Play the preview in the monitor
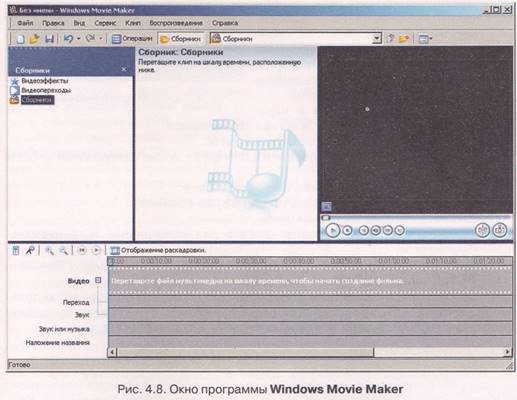 (332, 230)
